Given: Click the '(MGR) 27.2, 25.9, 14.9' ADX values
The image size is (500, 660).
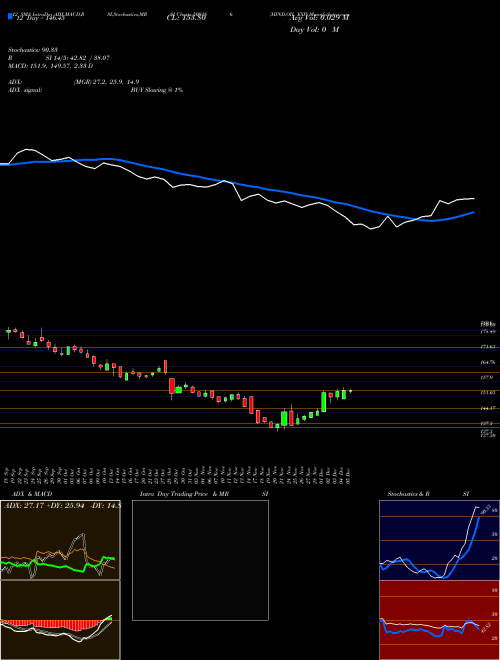Looking at the screenshot, I should [106, 82].
